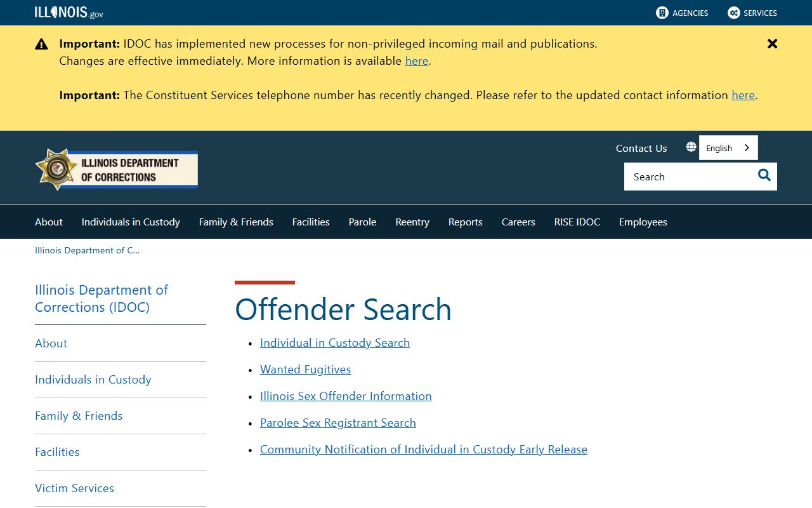The height and width of the screenshot is (508, 812).
Task: Open the Services gears icon
Action: coord(734,13)
